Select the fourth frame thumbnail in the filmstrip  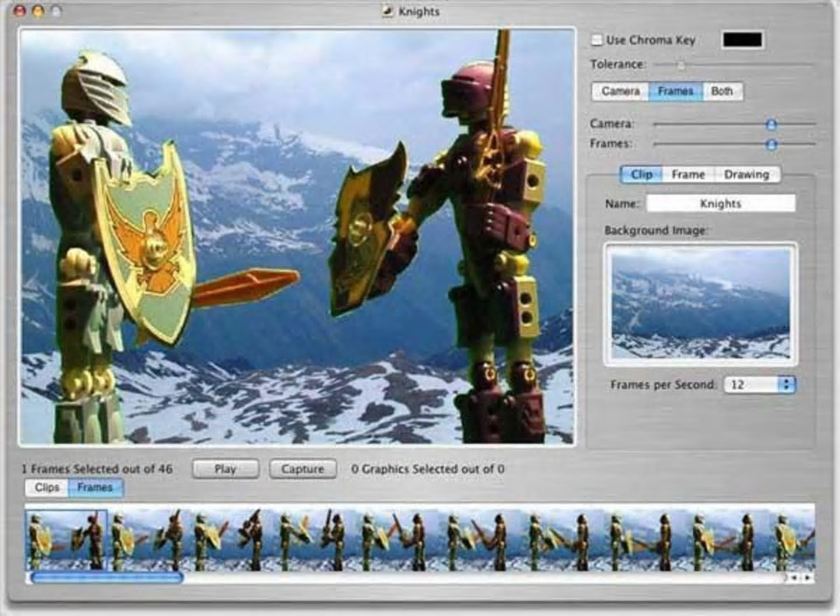[x=315, y=540]
